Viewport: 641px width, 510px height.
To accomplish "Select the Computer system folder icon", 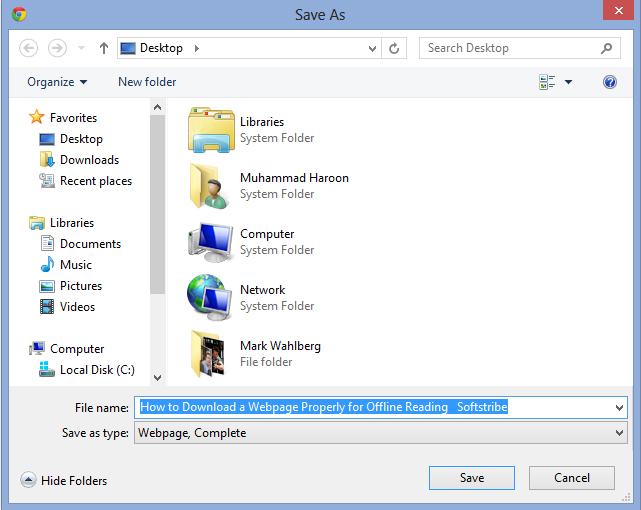I will pyautogui.click(x=211, y=242).
